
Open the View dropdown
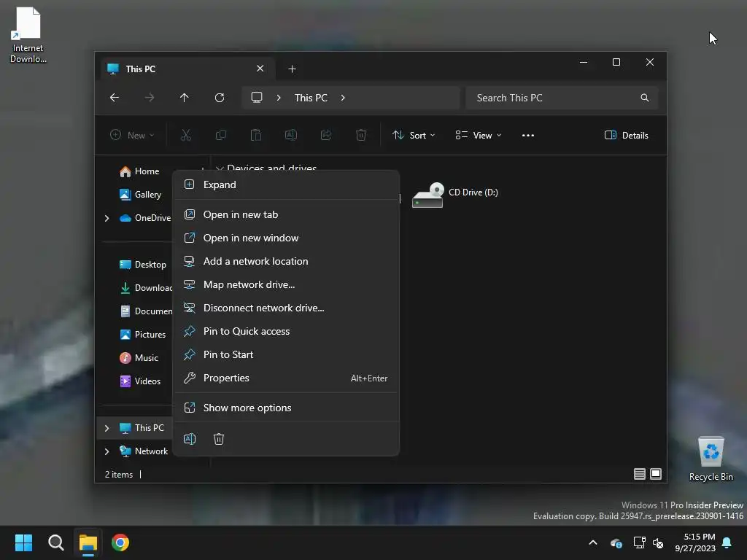(479, 135)
